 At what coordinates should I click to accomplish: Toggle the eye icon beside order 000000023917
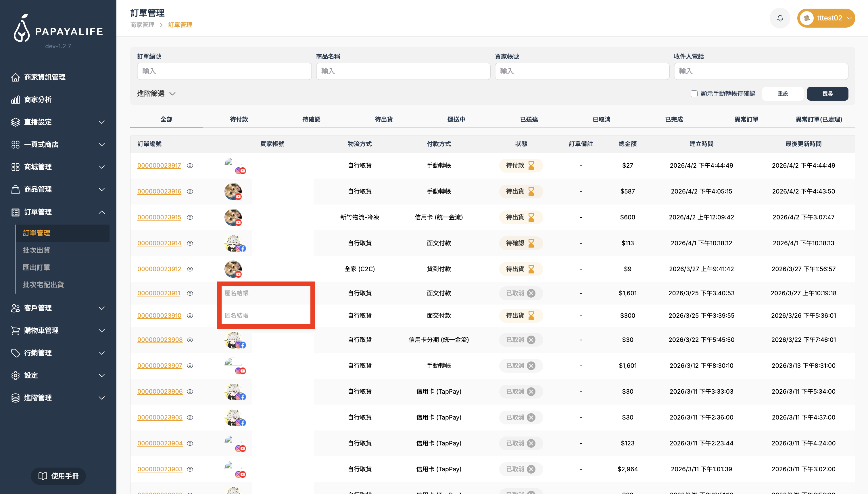click(190, 166)
